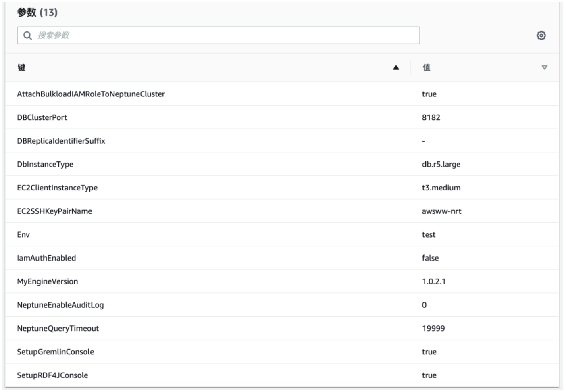
Task: Open the table settings gear icon
Action: pyautogui.click(x=541, y=35)
